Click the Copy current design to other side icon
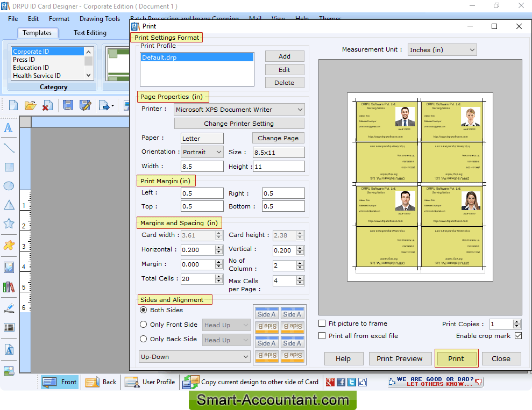532x410 pixels. pos(190,382)
